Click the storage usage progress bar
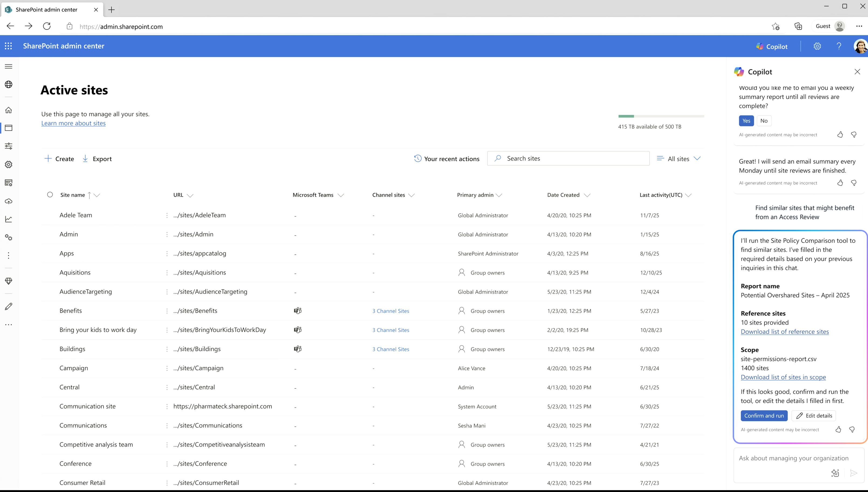Image resolution: width=868 pixels, height=492 pixels. click(661, 116)
